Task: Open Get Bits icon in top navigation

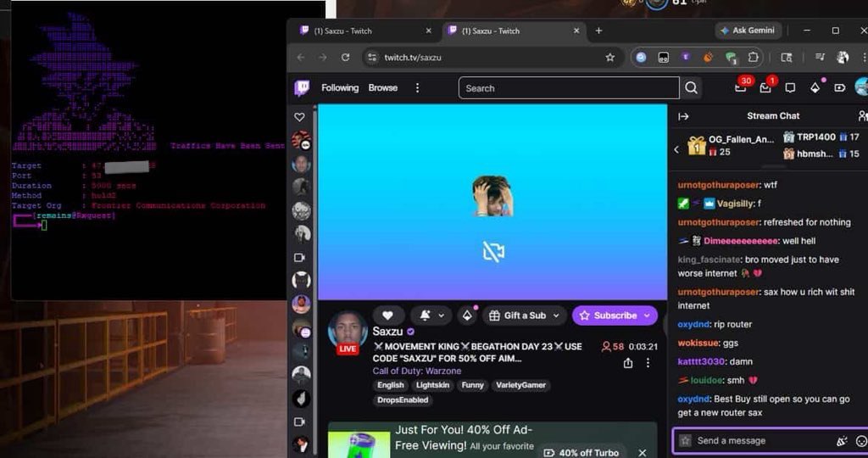Action: 815,87
